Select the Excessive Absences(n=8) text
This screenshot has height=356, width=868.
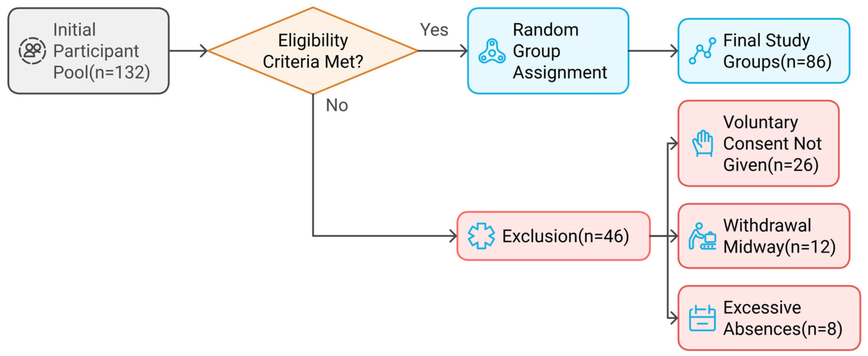tap(782, 318)
